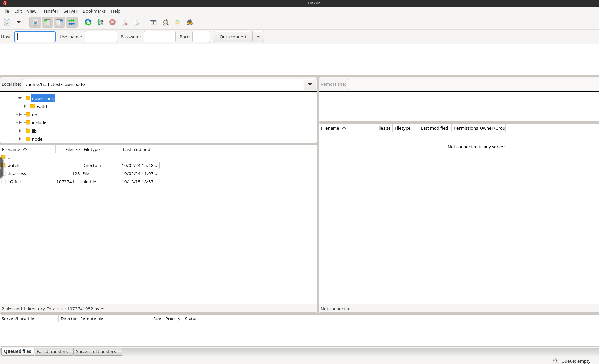Focus the Port input field
599x364 pixels.
(x=201, y=37)
